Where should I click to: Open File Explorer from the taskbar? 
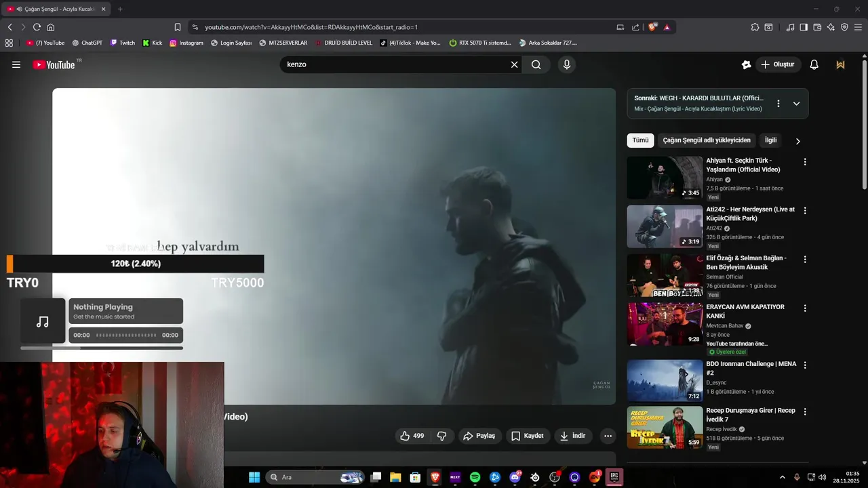[395, 477]
